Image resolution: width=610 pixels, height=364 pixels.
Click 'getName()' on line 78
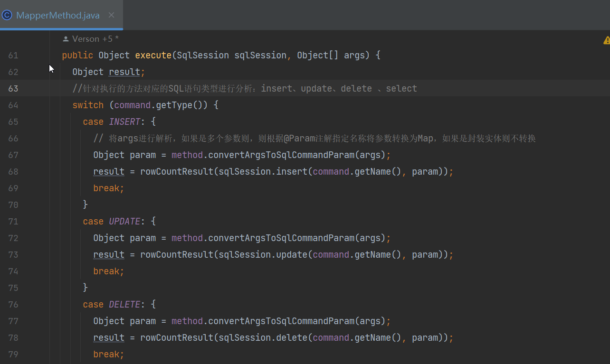[x=378, y=338]
